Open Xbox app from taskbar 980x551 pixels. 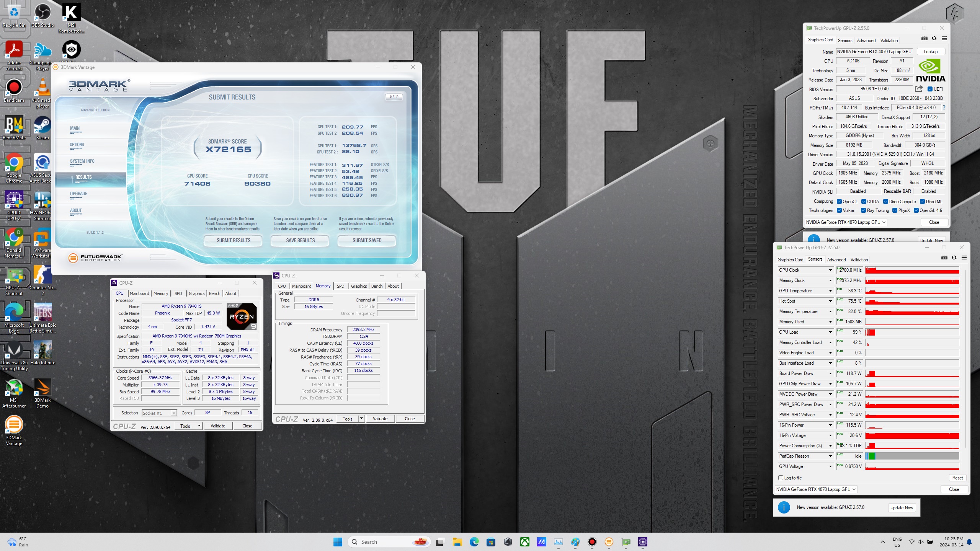524,542
